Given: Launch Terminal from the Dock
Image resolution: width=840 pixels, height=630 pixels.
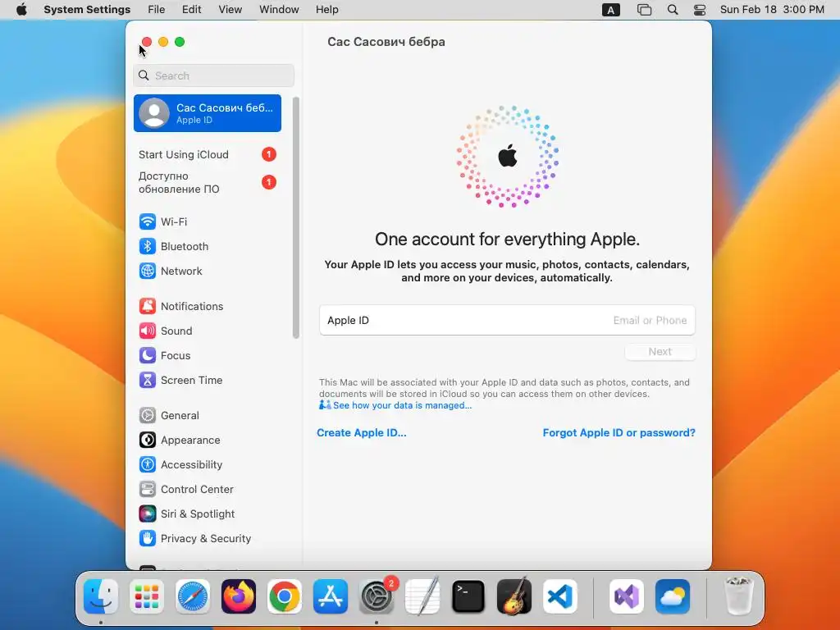Looking at the screenshot, I should [x=468, y=596].
